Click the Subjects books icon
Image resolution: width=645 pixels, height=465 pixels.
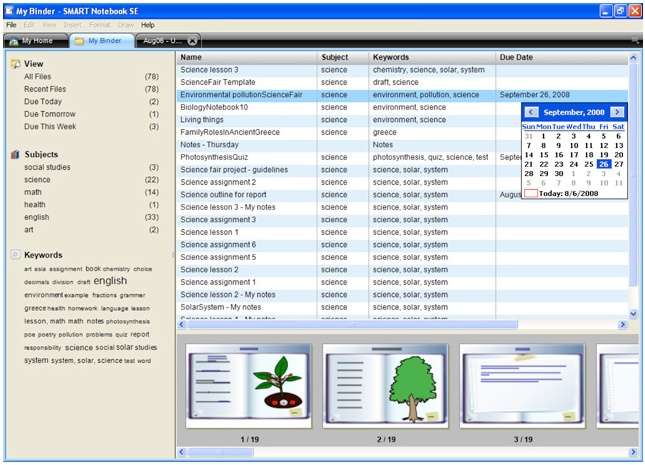(15, 155)
